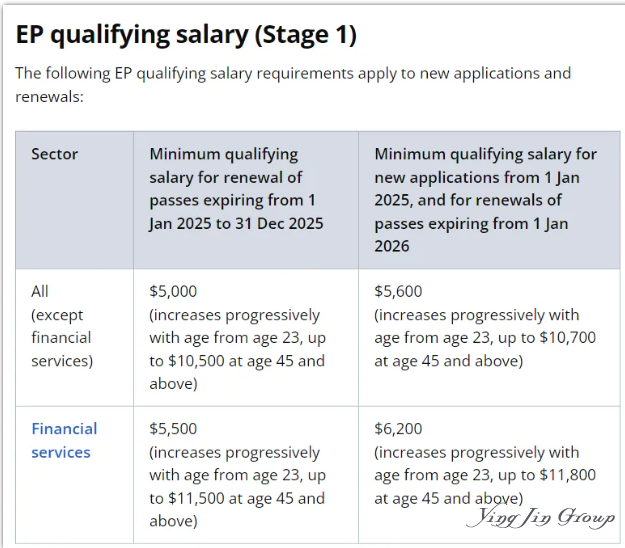Click the new applications 2025 column header
The image size is (625, 548).
489,200
